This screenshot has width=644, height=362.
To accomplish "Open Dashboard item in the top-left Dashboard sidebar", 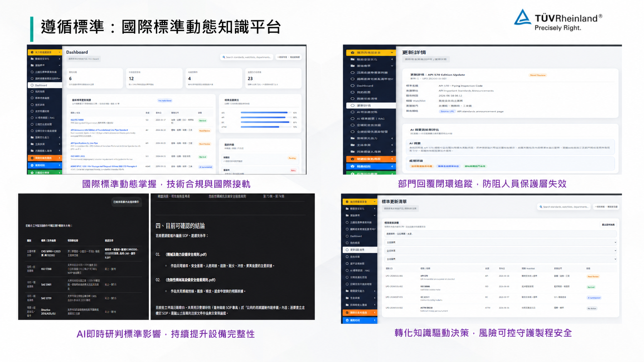I will (45, 85).
